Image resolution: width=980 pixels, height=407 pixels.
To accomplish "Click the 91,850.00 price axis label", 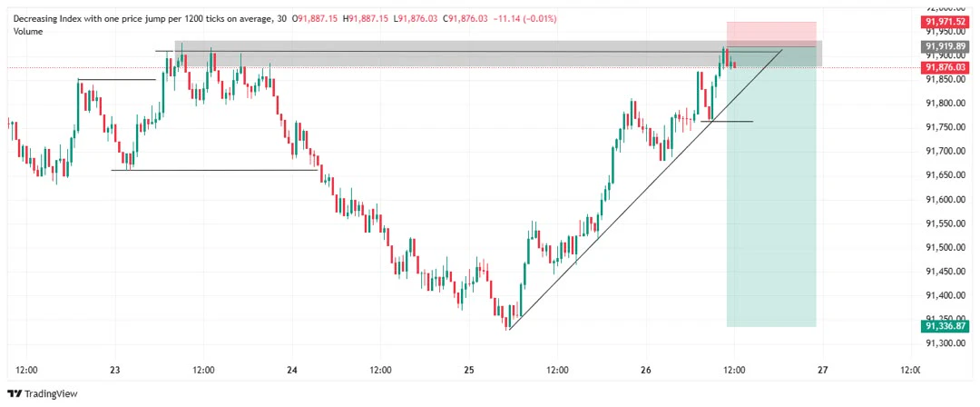I will pos(946,80).
